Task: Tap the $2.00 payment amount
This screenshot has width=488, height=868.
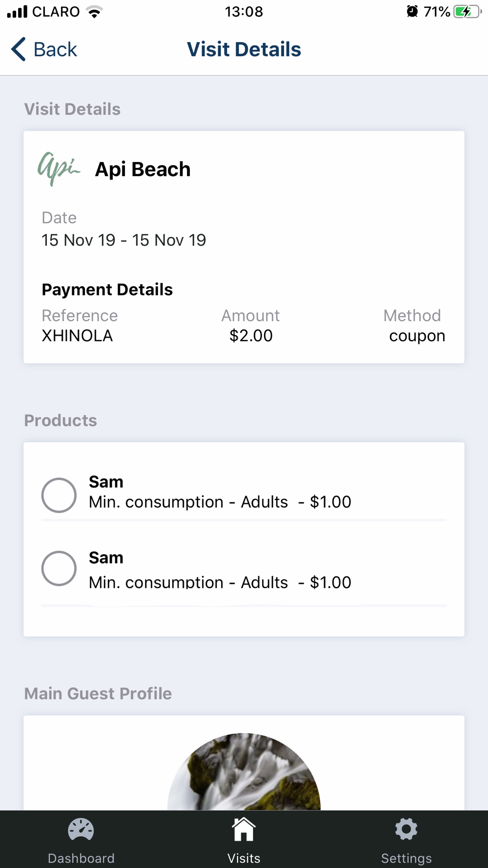Action: (251, 336)
